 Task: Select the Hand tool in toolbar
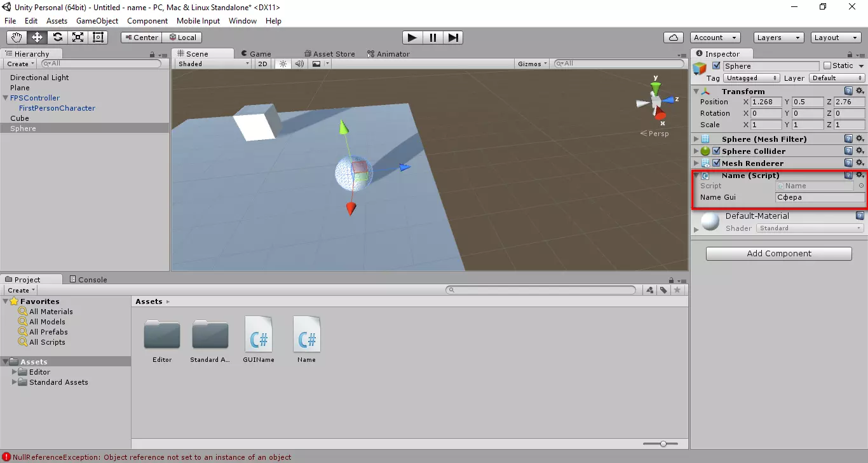17,38
